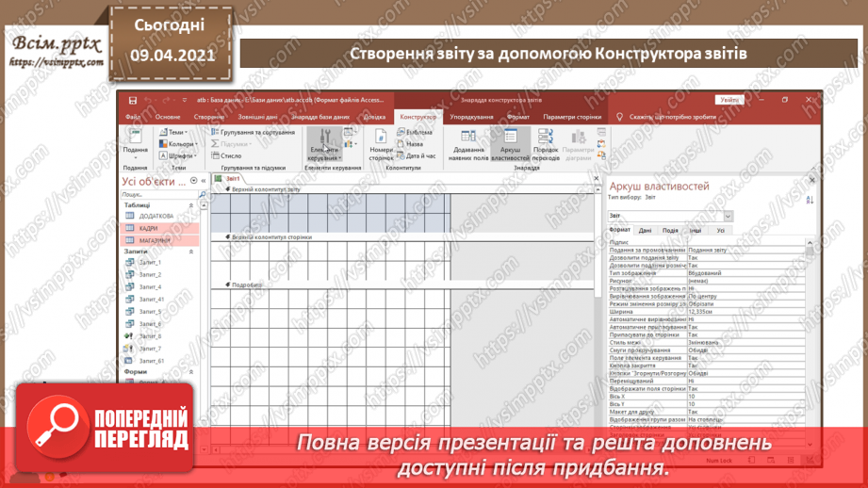
Task: Collapse the Таблиці group
Action: pyautogui.click(x=191, y=205)
